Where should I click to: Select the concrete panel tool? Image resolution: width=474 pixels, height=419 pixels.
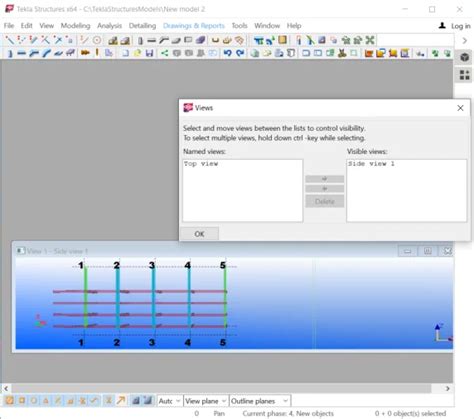point(188,40)
